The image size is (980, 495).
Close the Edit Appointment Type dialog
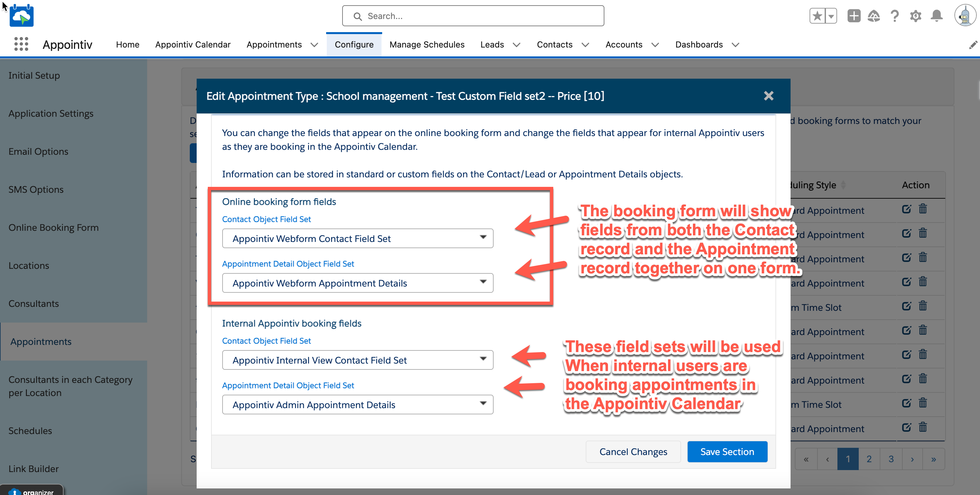[769, 95]
